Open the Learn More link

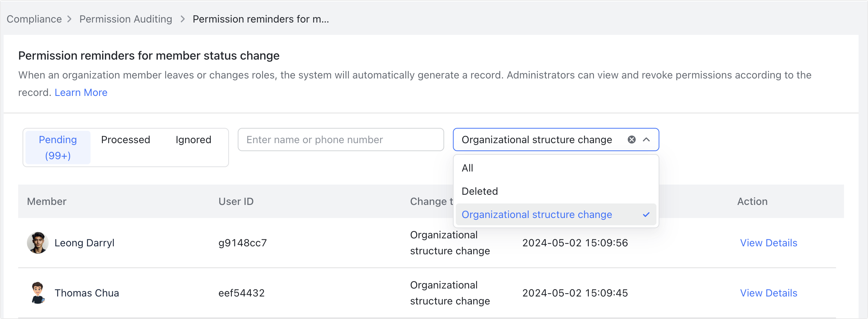click(x=81, y=93)
